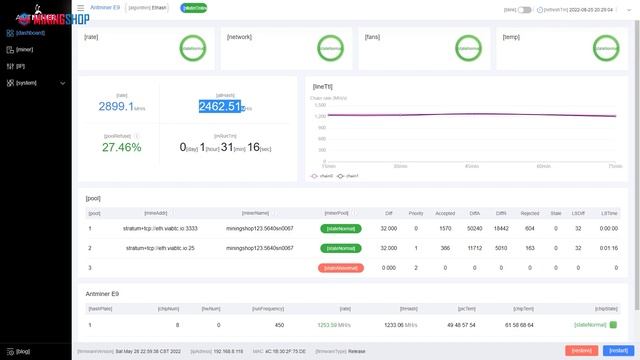Viewport: 640px width, 360px height.
Task: Click the miner icon in the sidebar
Action: coord(10,50)
